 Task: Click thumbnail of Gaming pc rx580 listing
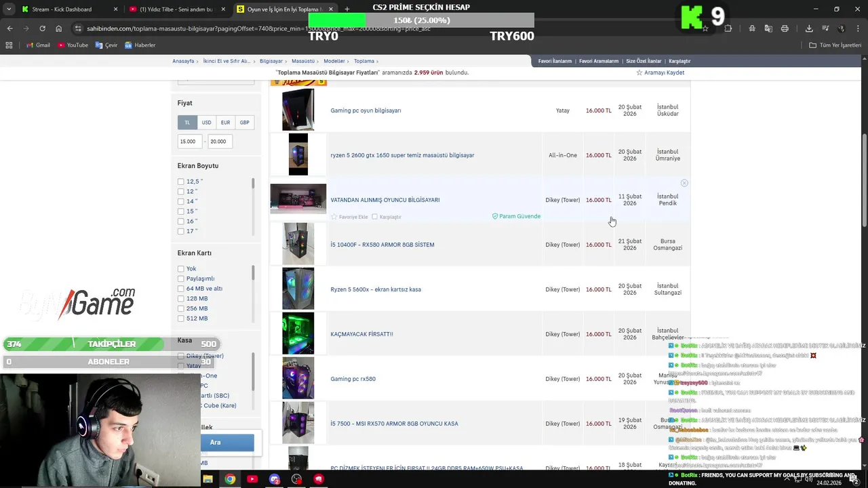point(298,378)
